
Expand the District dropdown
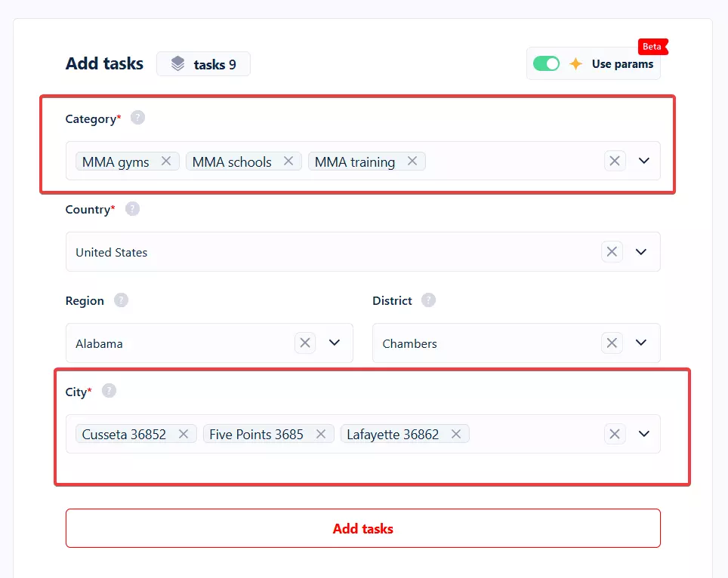pos(641,343)
